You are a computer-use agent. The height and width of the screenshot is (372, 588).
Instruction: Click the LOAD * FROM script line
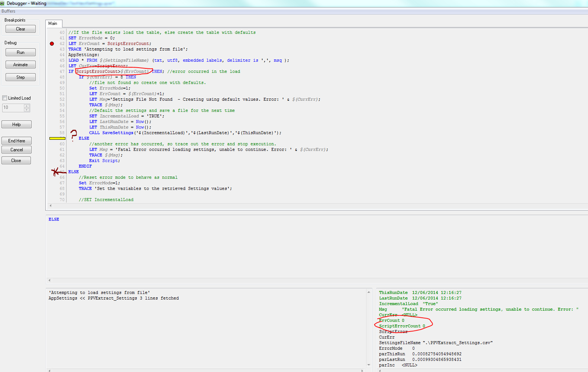click(x=178, y=60)
